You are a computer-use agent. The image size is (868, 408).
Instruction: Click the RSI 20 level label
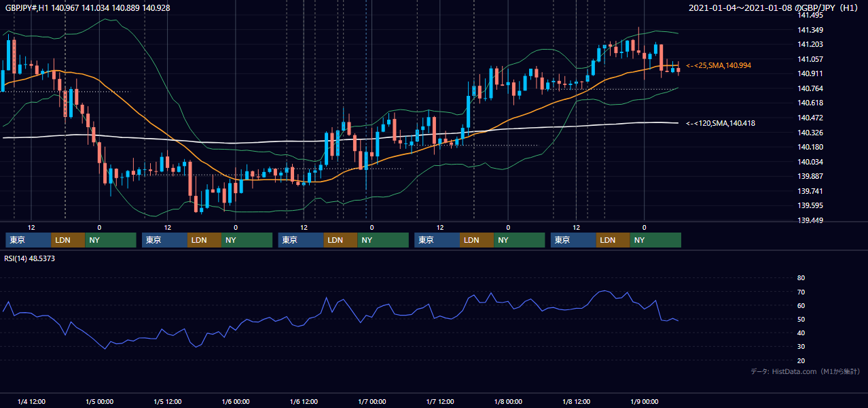coord(801,360)
